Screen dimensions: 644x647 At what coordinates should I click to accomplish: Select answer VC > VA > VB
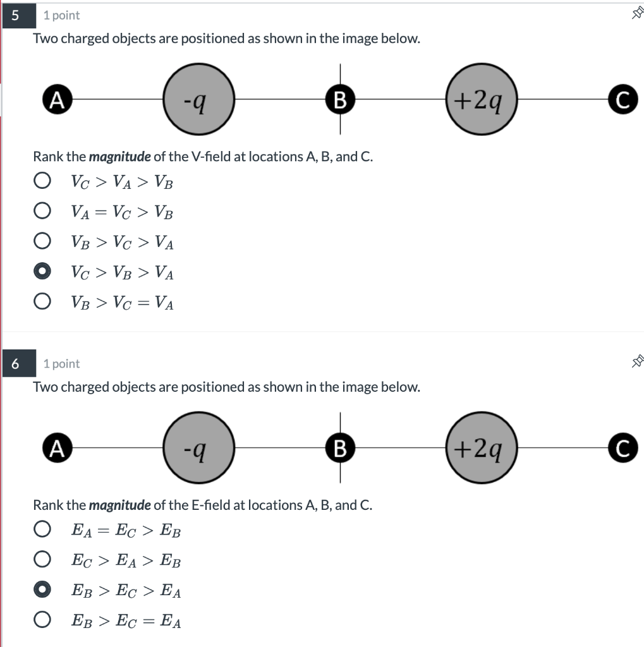coord(42,180)
